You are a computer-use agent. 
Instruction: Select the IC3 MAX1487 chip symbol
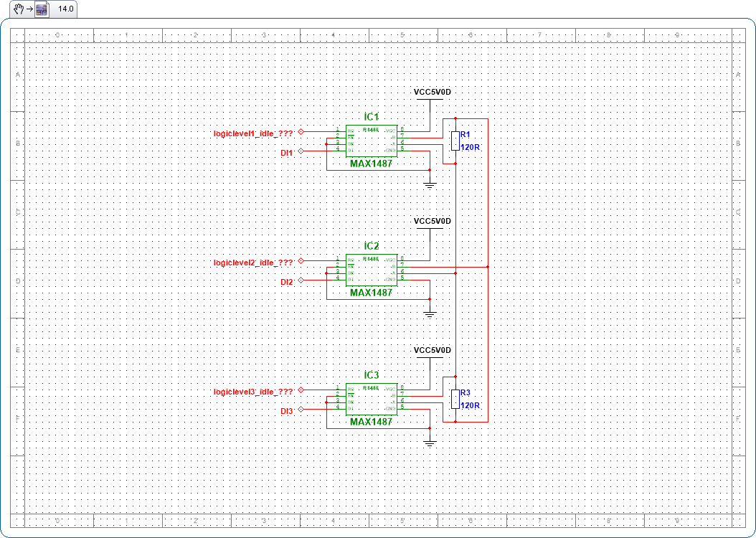click(372, 399)
